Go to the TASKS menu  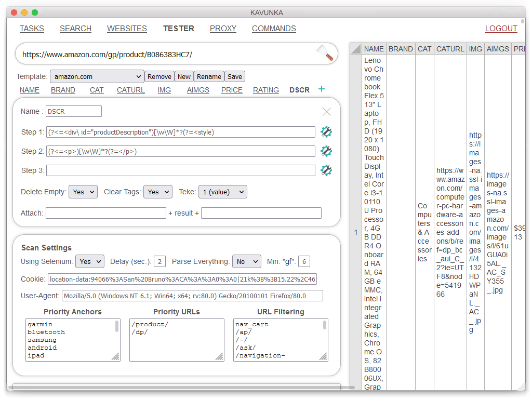[32, 29]
